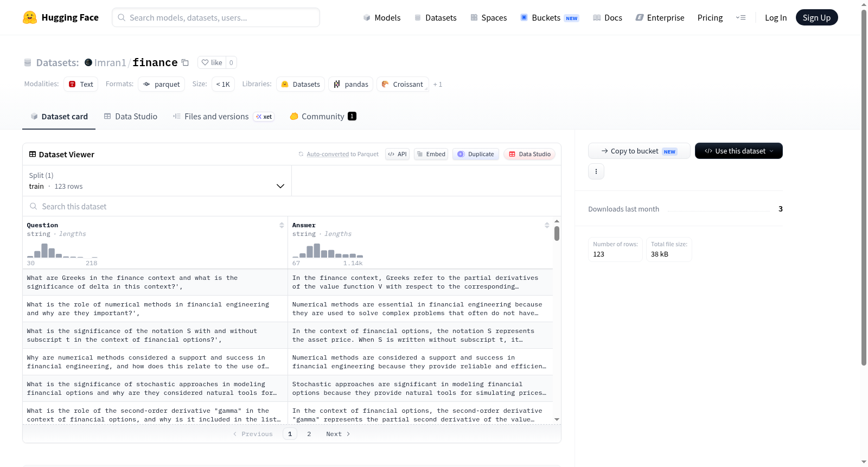The image size is (868, 467).
Task: Open Data Studio from viewer header
Action: (x=529, y=154)
